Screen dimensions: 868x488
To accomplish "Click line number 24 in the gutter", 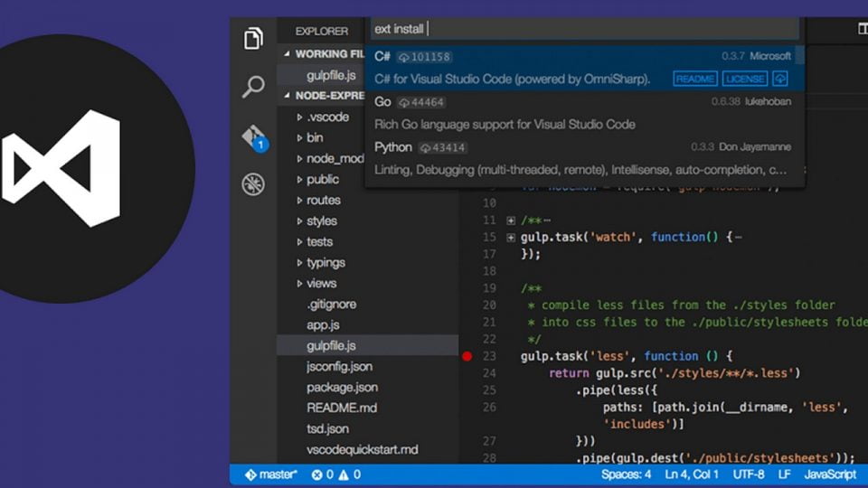I will point(489,373).
